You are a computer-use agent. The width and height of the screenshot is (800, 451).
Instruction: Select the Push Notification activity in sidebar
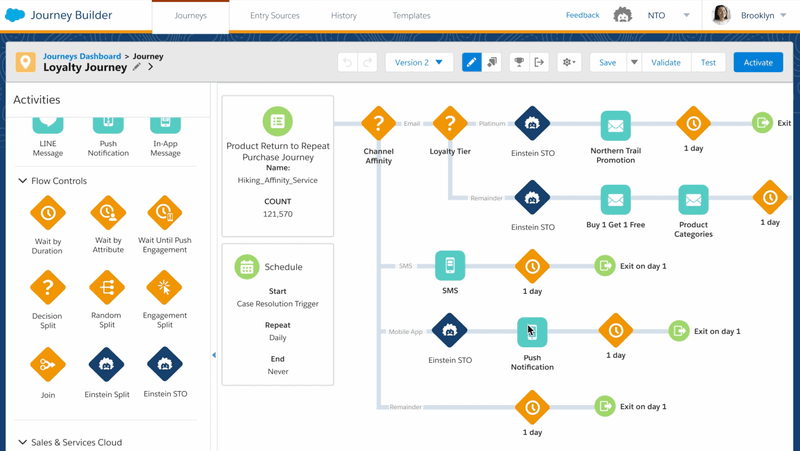click(108, 125)
